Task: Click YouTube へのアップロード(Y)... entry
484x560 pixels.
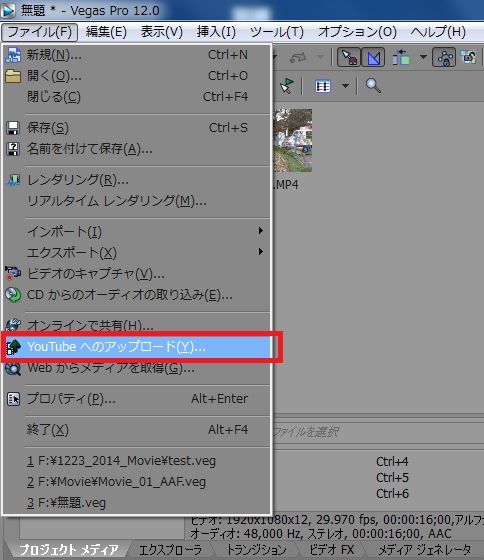Action: click(x=137, y=347)
